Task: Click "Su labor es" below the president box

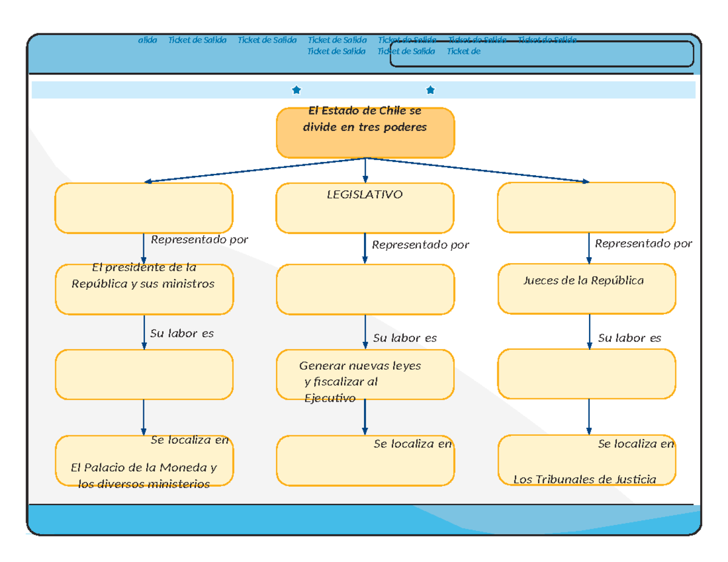Action: 182,333
